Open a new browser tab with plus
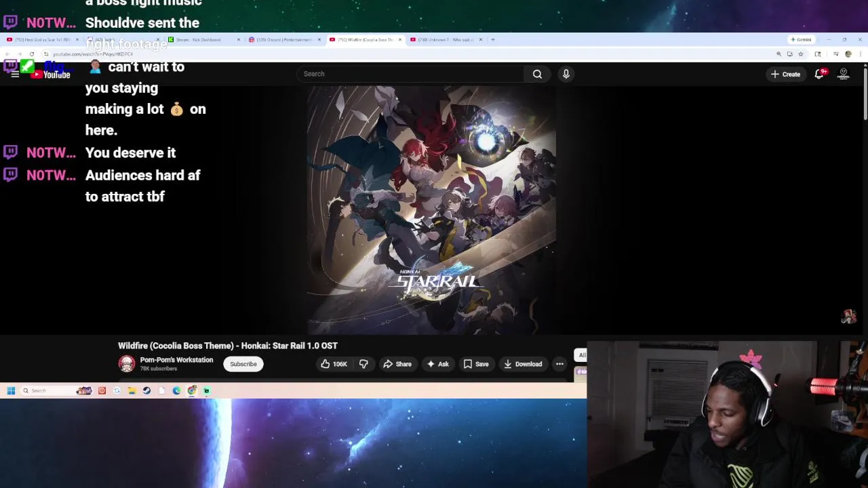The height and width of the screenshot is (488, 868). [493, 39]
